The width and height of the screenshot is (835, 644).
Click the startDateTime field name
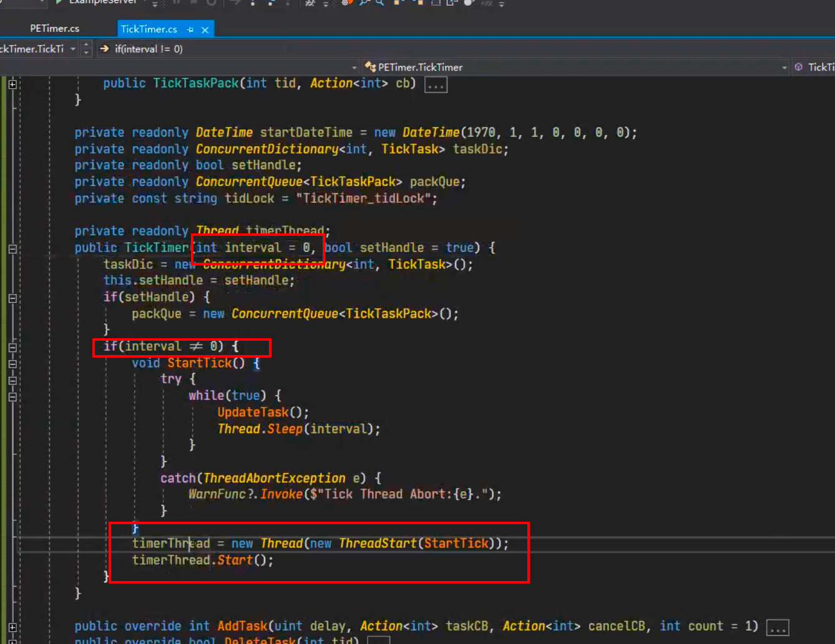306,132
